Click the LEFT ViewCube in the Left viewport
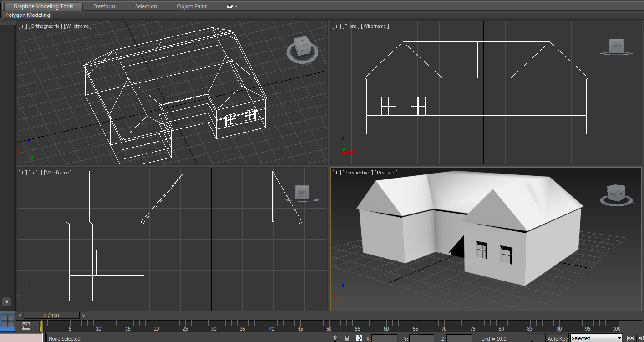Viewport: 644px width, 342px height. tap(302, 192)
